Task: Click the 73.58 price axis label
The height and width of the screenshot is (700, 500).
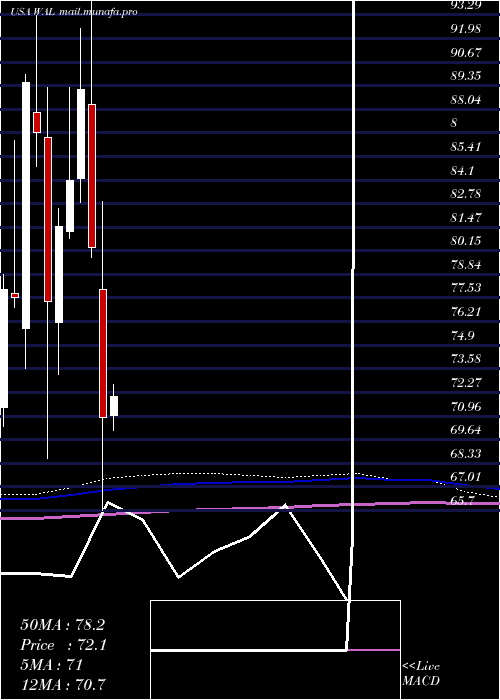Action: pyautogui.click(x=466, y=358)
